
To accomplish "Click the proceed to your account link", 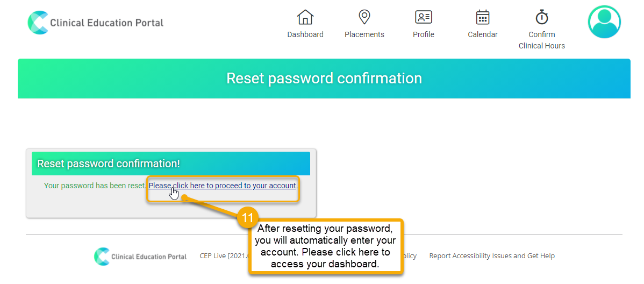I will (x=222, y=186).
